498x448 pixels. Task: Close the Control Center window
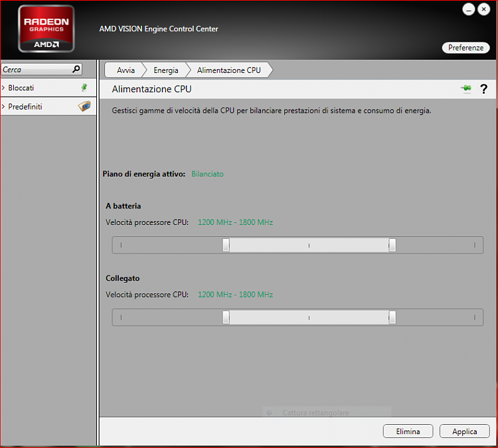[x=483, y=9]
